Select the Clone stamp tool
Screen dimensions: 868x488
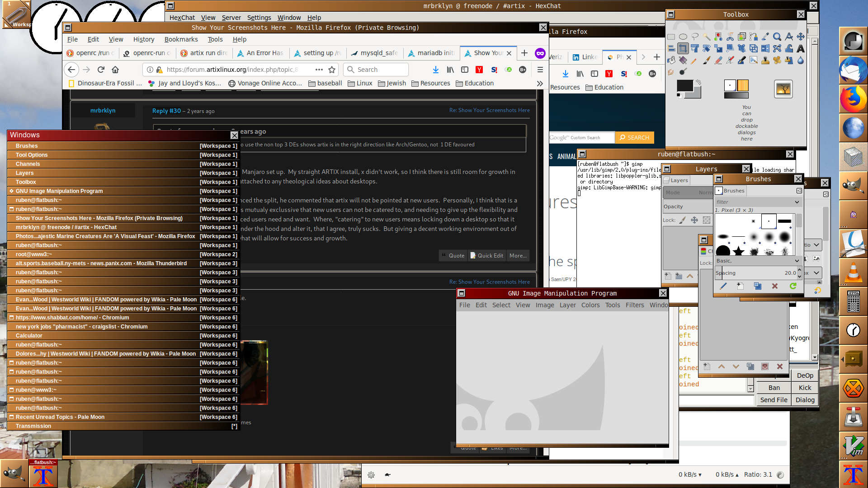765,60
